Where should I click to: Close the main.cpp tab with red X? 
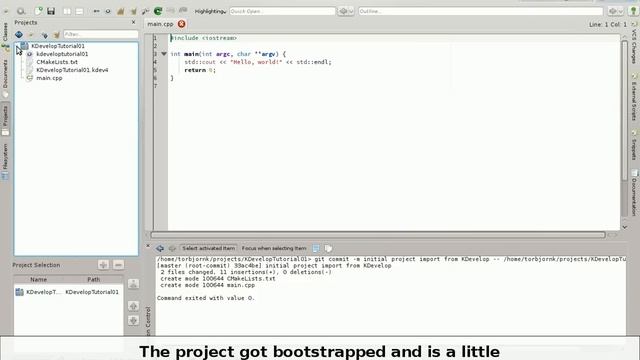coord(182,24)
